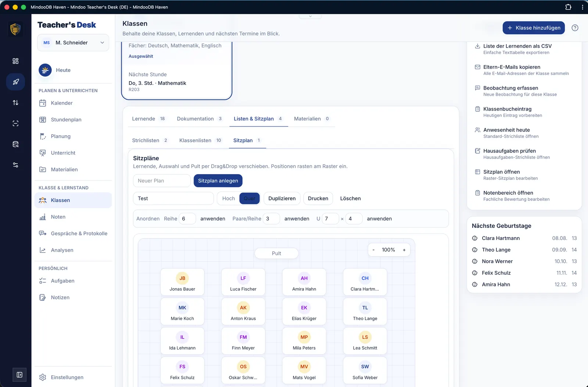Image resolution: width=588 pixels, height=387 pixels.
Task: Select Quer orientation toggle
Action: click(249, 198)
